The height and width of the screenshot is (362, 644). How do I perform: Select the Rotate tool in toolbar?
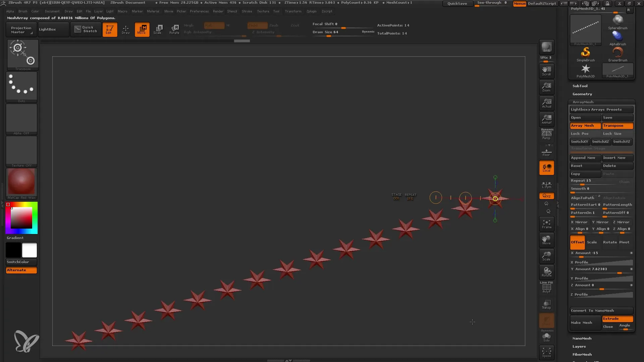(x=174, y=29)
